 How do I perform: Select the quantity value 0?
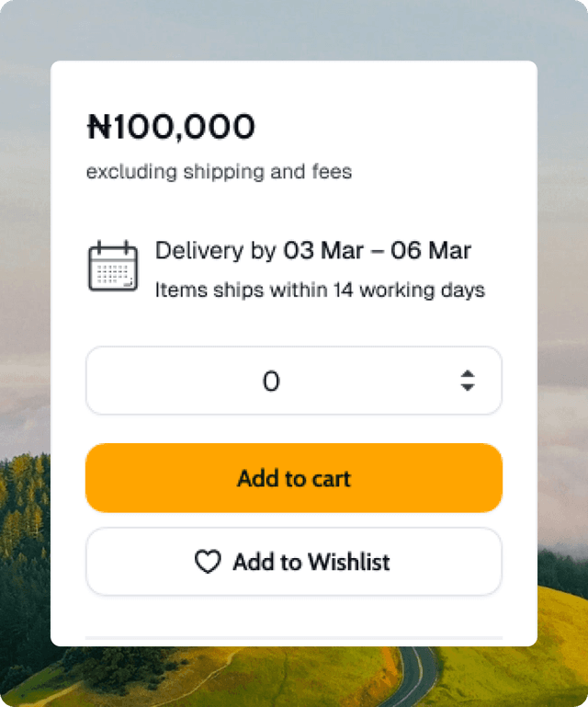[x=271, y=381]
